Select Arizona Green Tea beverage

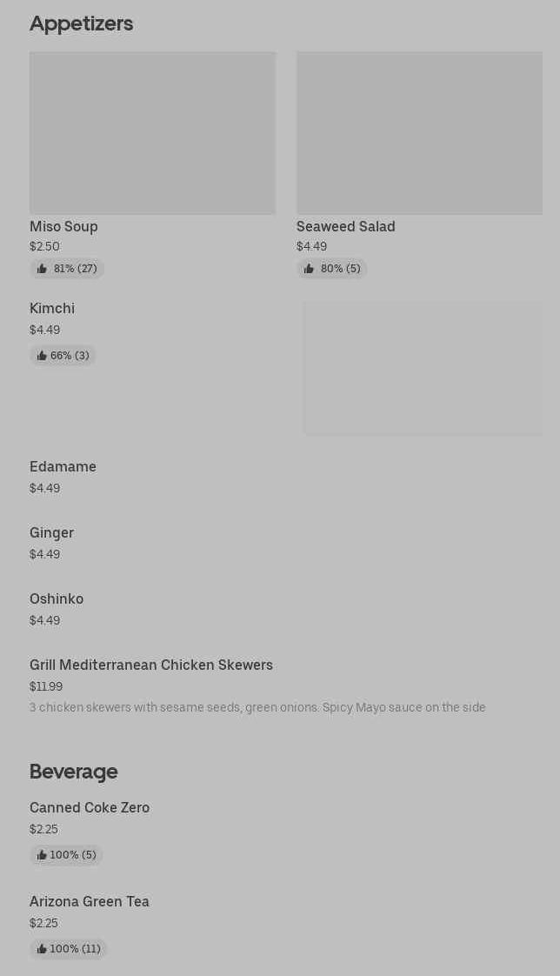tap(90, 901)
